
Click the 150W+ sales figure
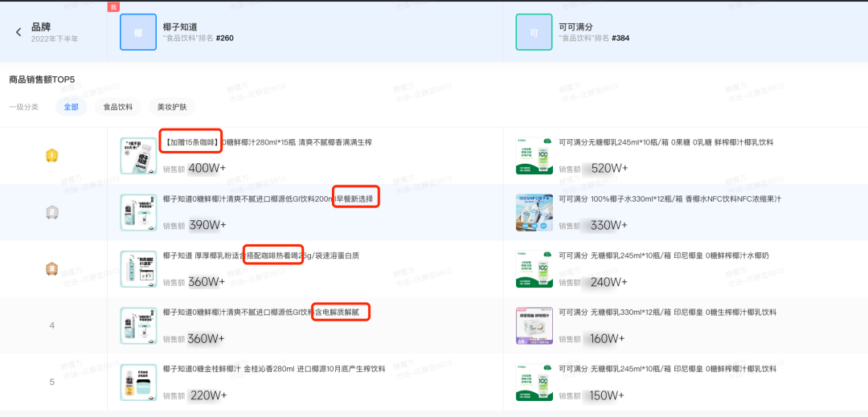click(608, 395)
